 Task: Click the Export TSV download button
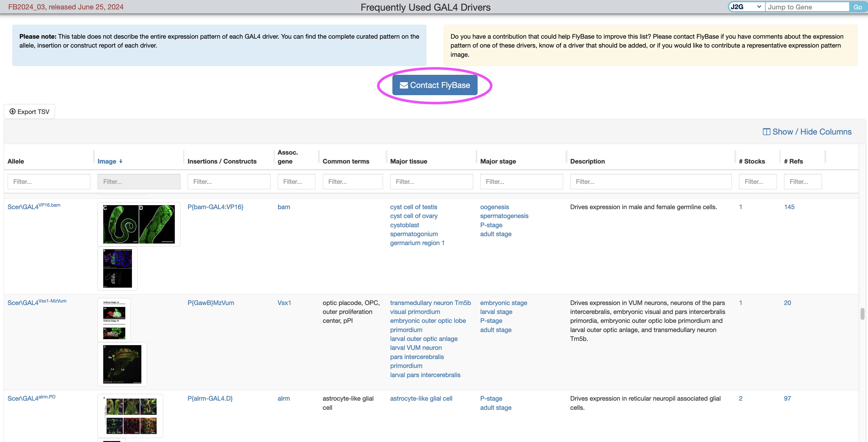(29, 111)
